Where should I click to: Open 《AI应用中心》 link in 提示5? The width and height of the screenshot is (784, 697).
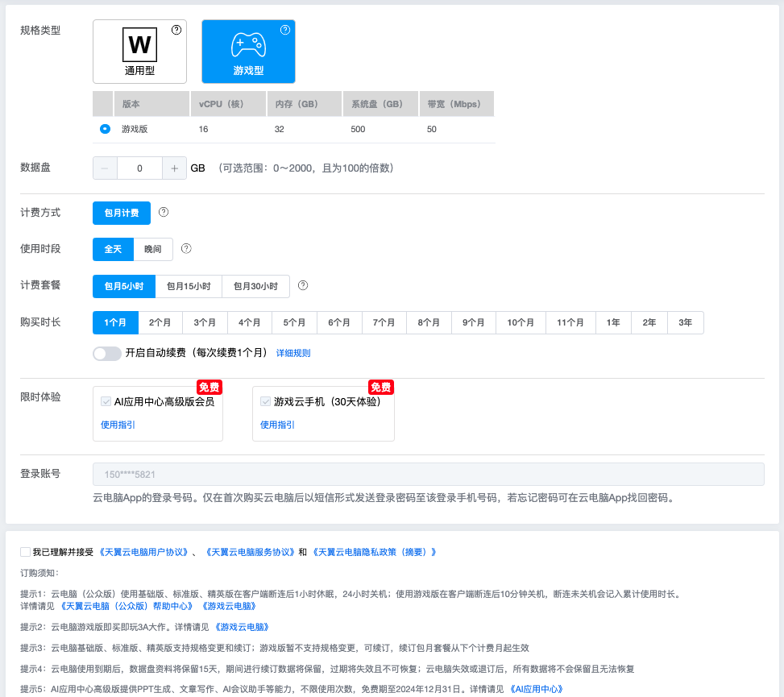(537, 689)
